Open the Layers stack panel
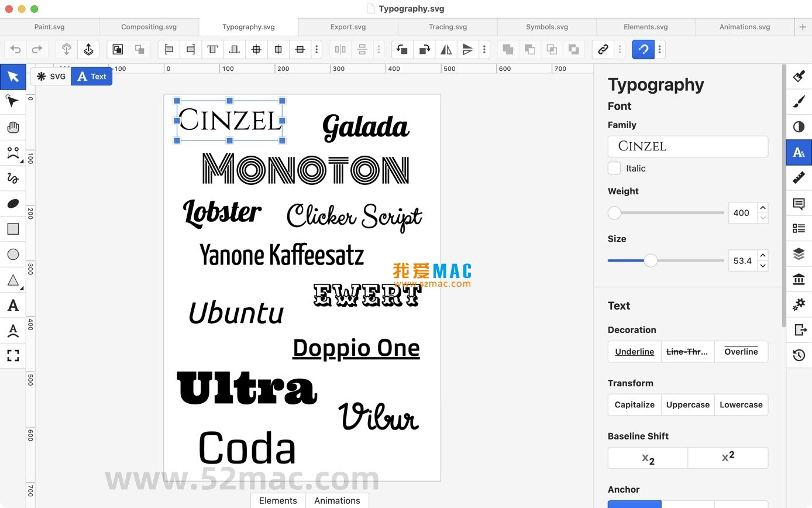Viewport: 812px width, 508px height. point(799,254)
